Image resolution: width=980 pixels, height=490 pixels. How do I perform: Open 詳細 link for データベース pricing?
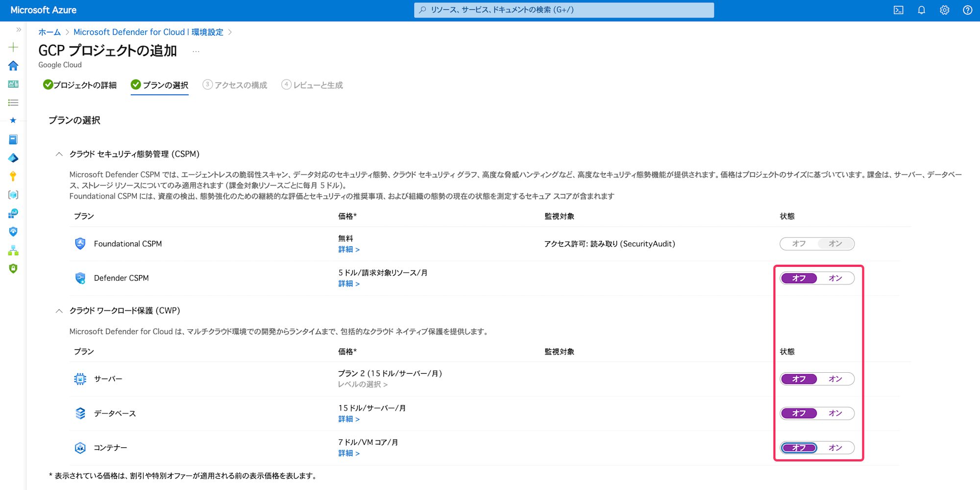click(x=349, y=419)
